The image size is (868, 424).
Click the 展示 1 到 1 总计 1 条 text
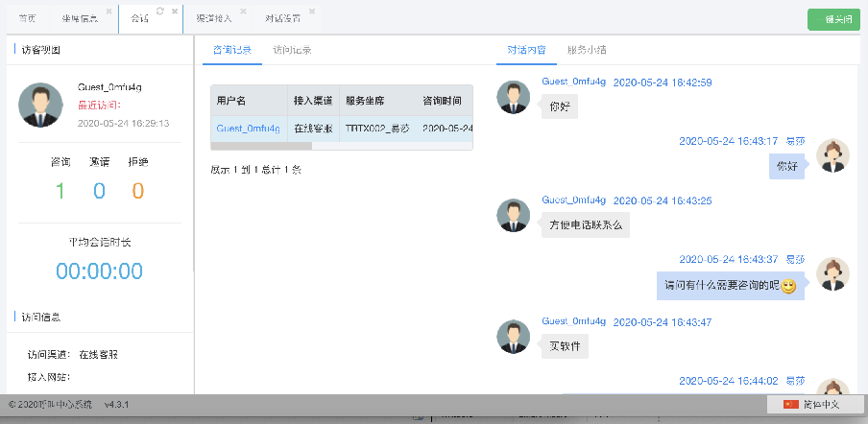255,170
